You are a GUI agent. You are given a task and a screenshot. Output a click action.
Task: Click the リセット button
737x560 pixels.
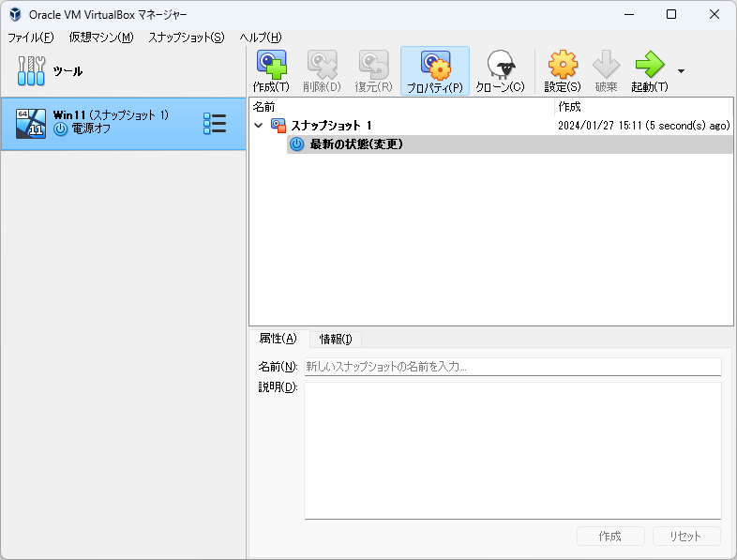coord(685,536)
